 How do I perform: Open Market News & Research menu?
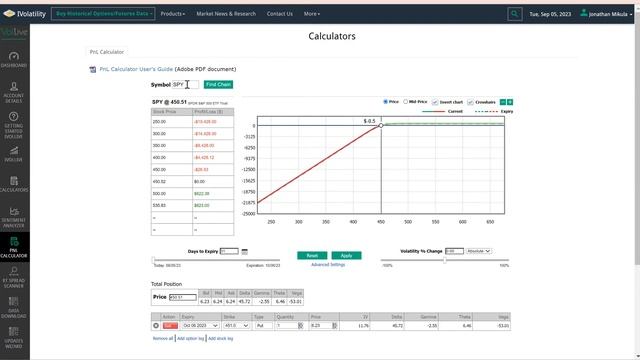[x=226, y=14]
